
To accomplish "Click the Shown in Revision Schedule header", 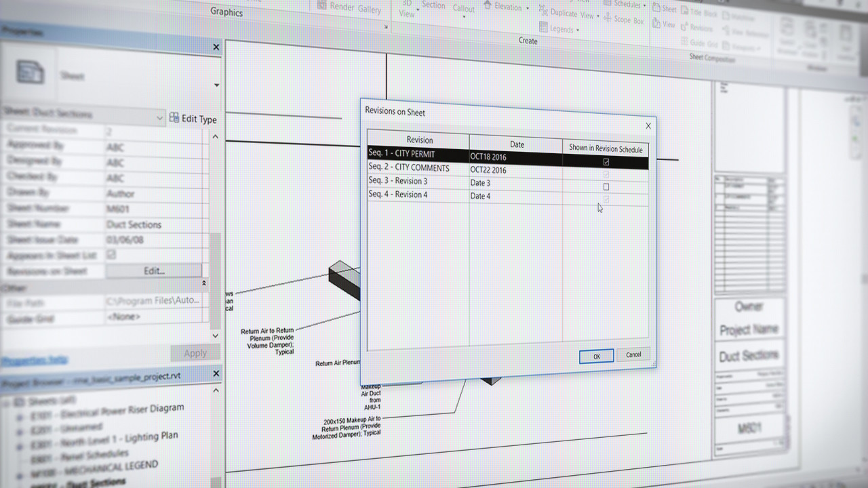I will pyautogui.click(x=606, y=149).
